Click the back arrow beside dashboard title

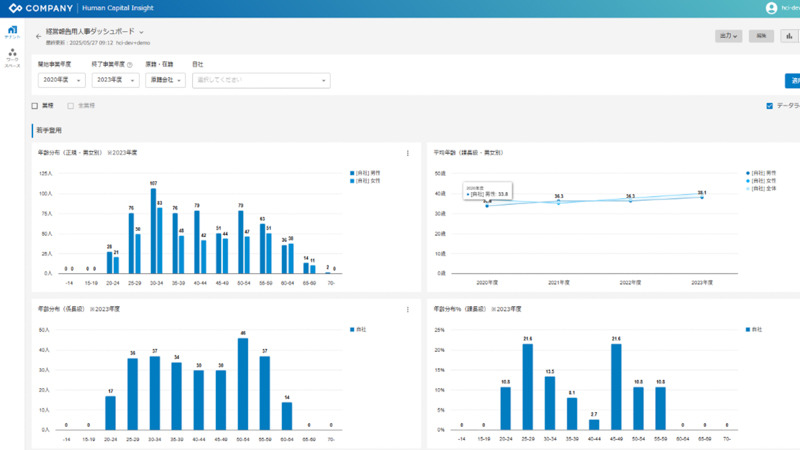point(39,36)
